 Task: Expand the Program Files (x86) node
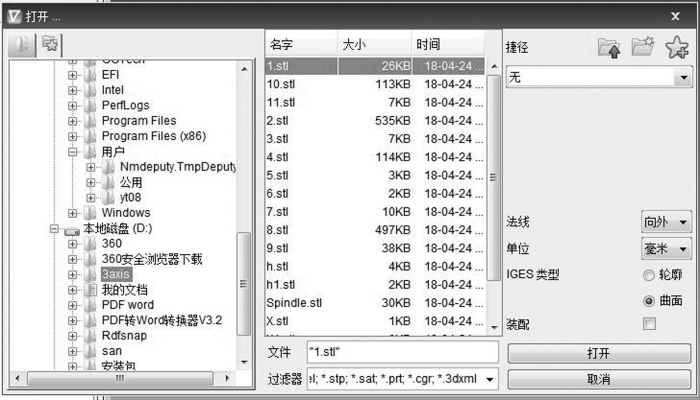click(72, 136)
